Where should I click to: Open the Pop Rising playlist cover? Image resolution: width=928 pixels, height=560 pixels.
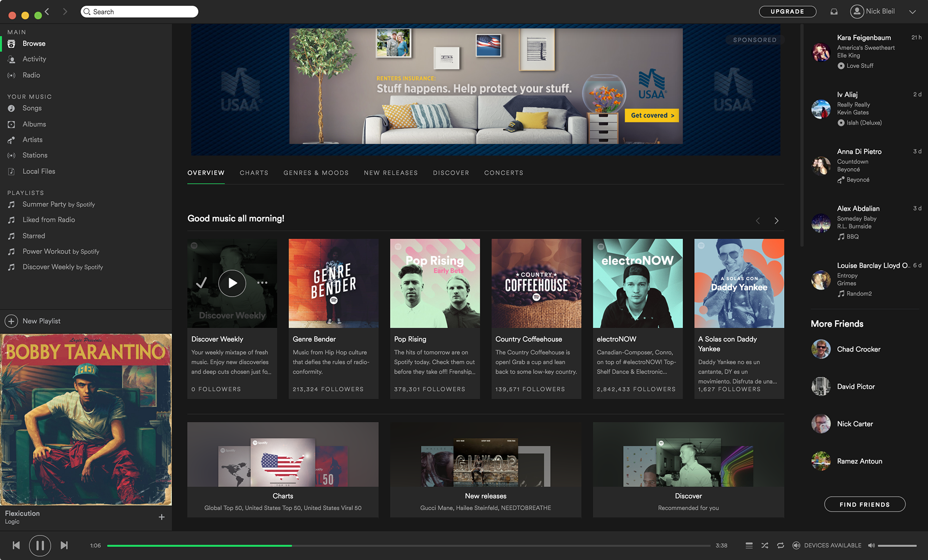435,284
